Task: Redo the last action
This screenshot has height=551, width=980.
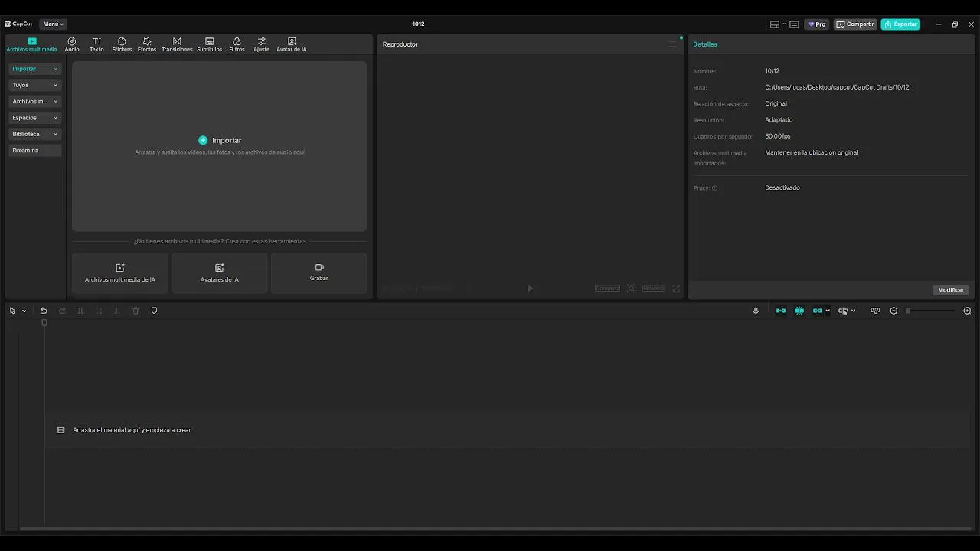Action: click(x=62, y=311)
